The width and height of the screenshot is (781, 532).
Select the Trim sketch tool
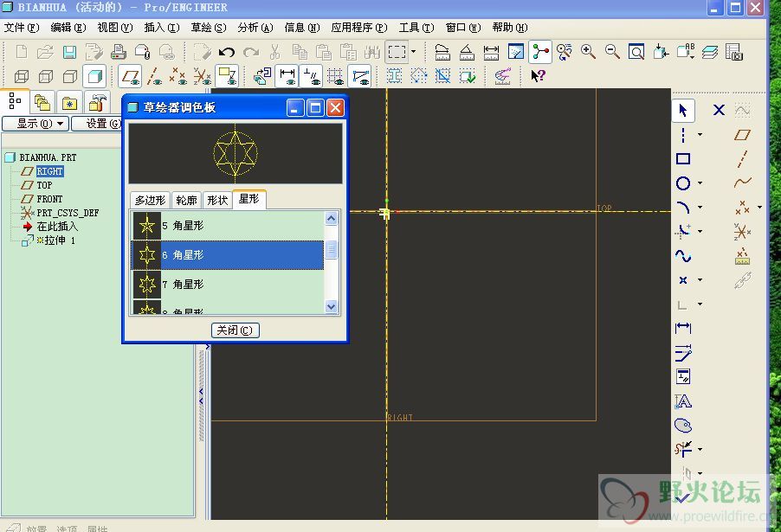(683, 449)
